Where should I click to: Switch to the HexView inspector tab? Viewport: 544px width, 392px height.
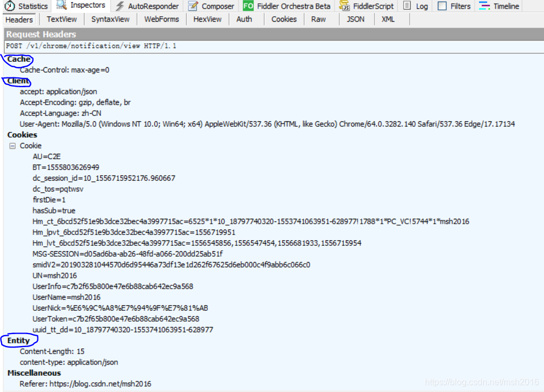207,19
